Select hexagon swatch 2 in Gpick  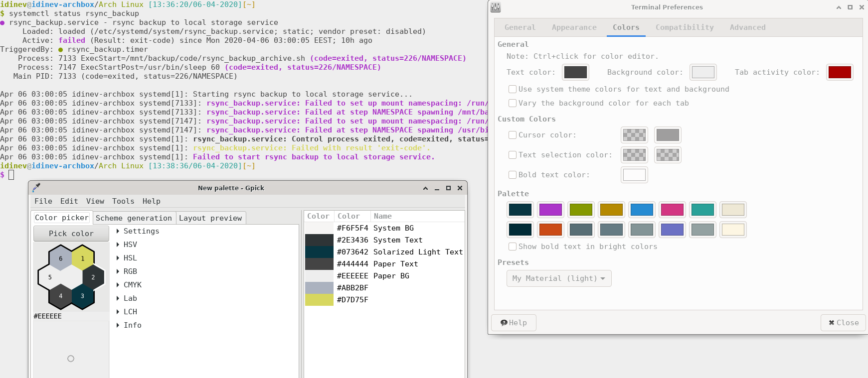tap(93, 277)
